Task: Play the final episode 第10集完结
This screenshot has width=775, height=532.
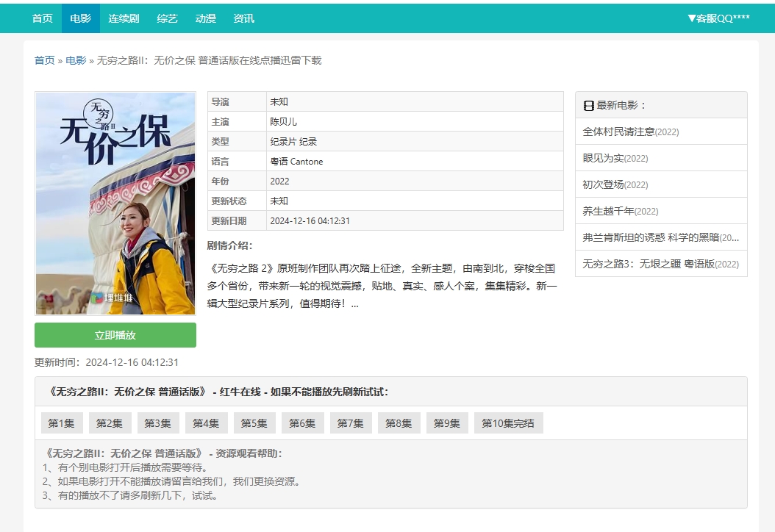Action: pyautogui.click(x=508, y=423)
